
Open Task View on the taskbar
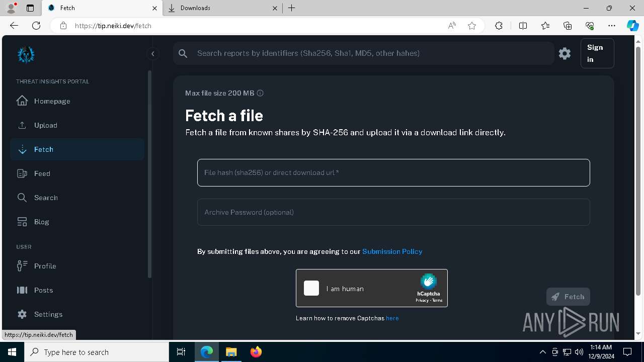pyautogui.click(x=181, y=352)
